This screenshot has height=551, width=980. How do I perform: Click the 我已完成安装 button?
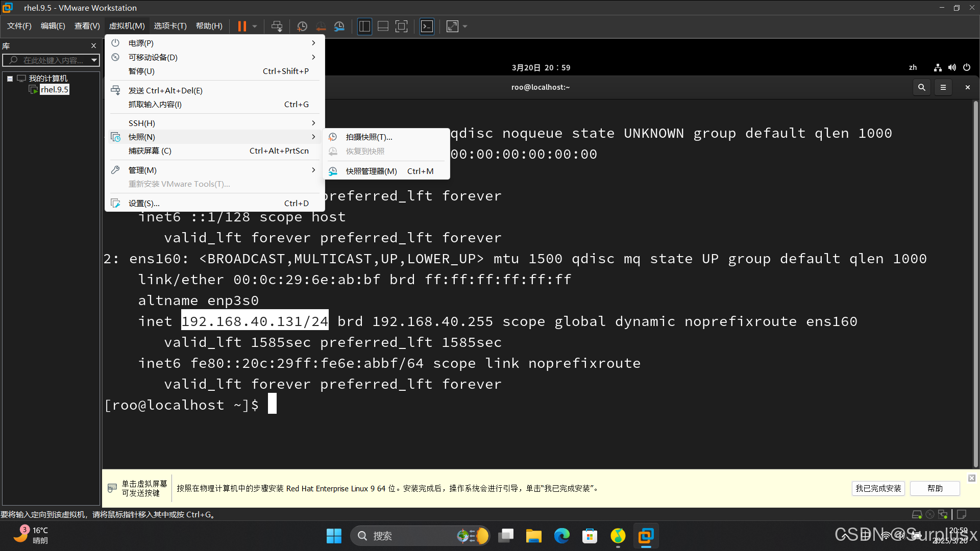[x=878, y=488]
